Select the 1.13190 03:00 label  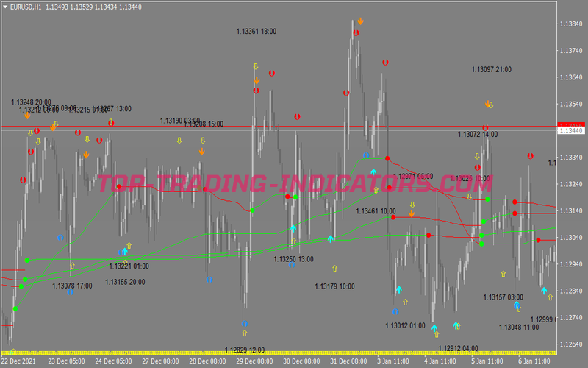180,121
